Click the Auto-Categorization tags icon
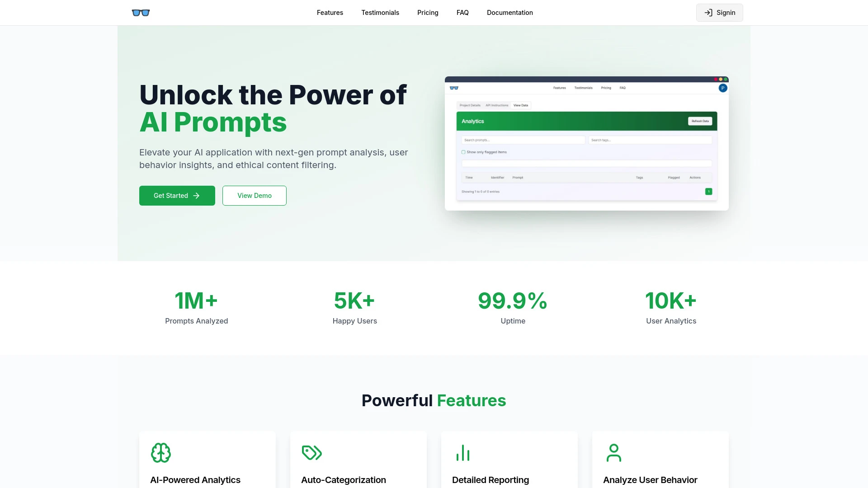The image size is (868, 488). point(311,452)
